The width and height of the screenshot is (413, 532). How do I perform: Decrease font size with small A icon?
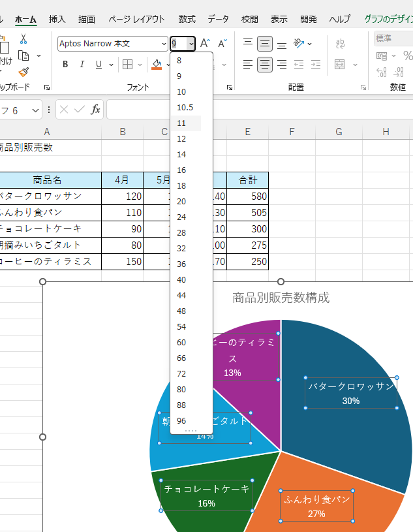[222, 44]
